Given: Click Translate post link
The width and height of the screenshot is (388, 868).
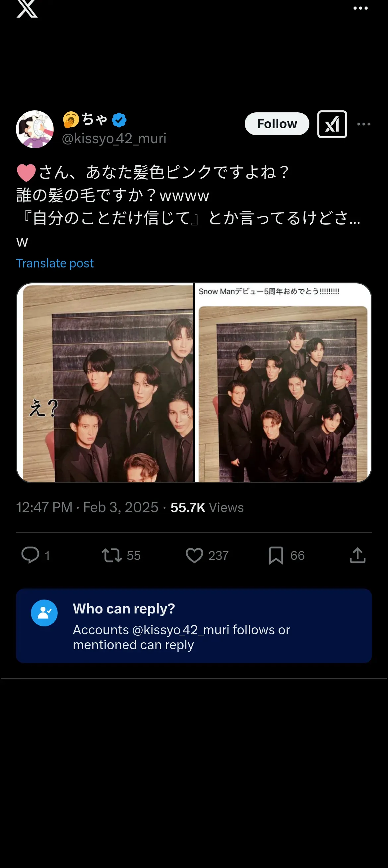Looking at the screenshot, I should tap(55, 263).
